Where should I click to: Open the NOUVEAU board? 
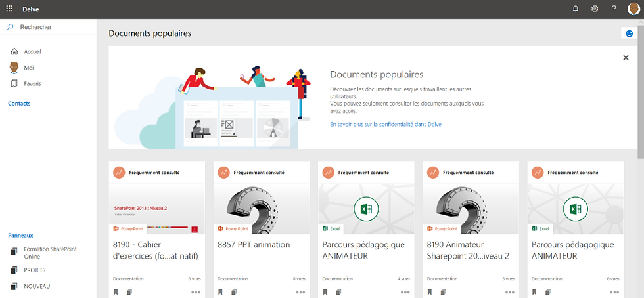37,286
